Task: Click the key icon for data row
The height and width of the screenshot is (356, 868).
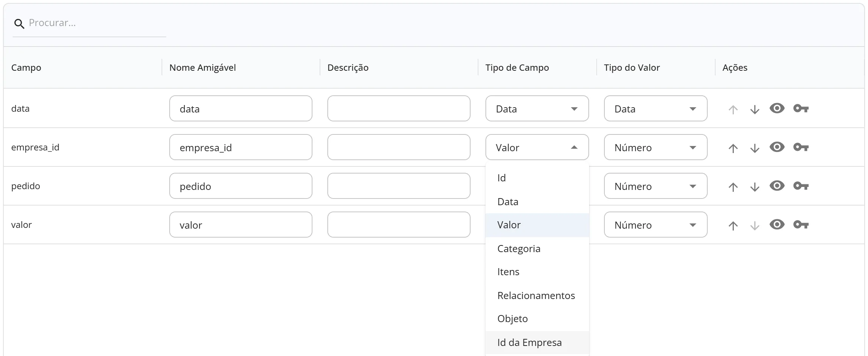Action: pos(801,108)
